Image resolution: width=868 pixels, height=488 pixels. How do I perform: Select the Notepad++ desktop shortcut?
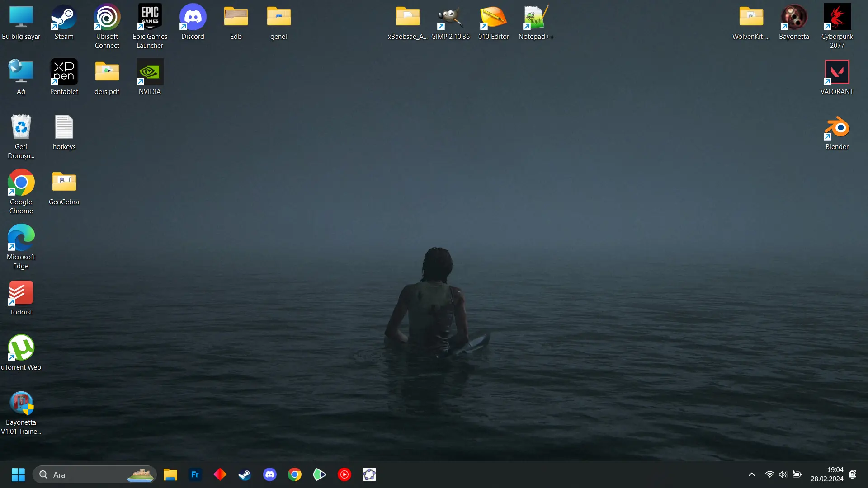tap(536, 23)
